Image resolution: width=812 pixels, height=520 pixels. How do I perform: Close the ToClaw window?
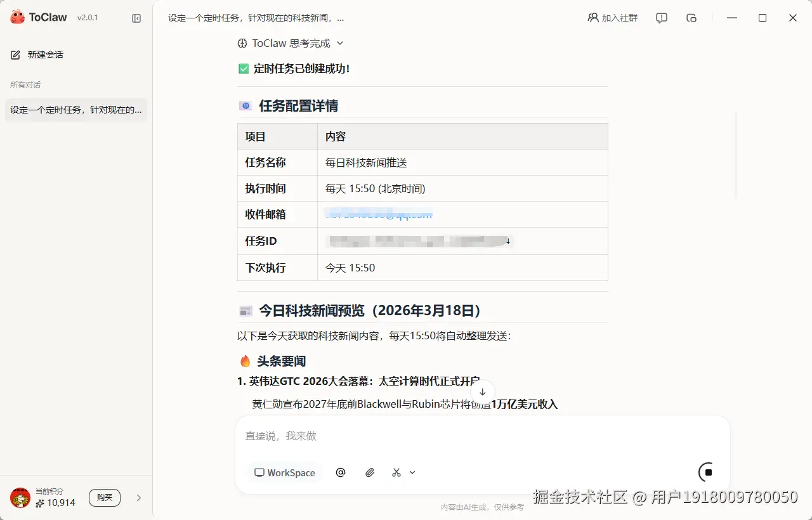click(793, 18)
